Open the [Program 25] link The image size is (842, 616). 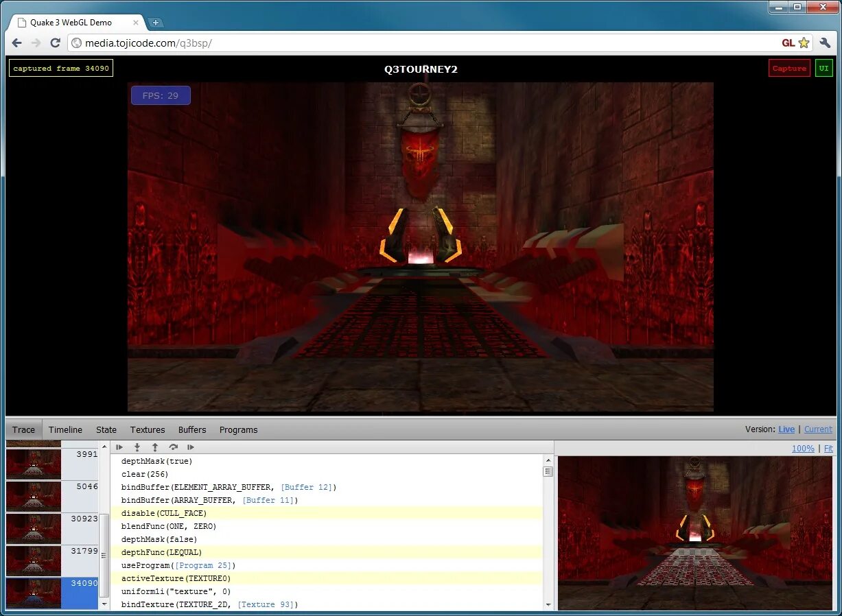204,565
